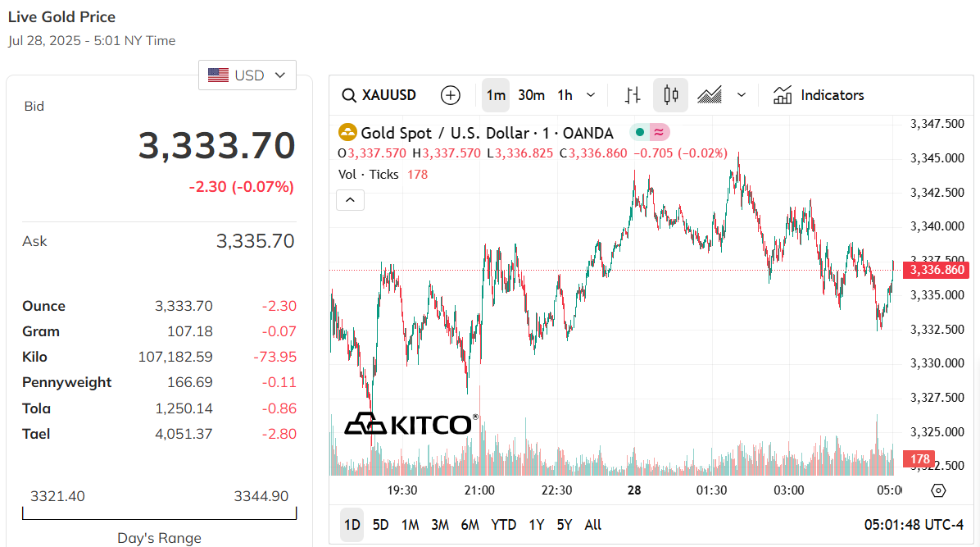This screenshot has width=980, height=547.
Task: Click the XAUUSD symbol search icon
Action: click(x=349, y=95)
